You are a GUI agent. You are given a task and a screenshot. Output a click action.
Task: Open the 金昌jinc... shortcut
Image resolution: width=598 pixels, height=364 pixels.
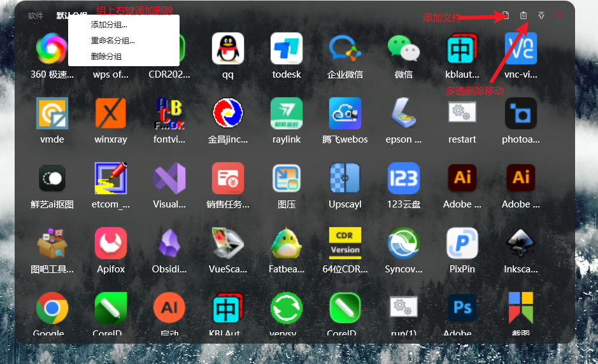click(x=228, y=113)
